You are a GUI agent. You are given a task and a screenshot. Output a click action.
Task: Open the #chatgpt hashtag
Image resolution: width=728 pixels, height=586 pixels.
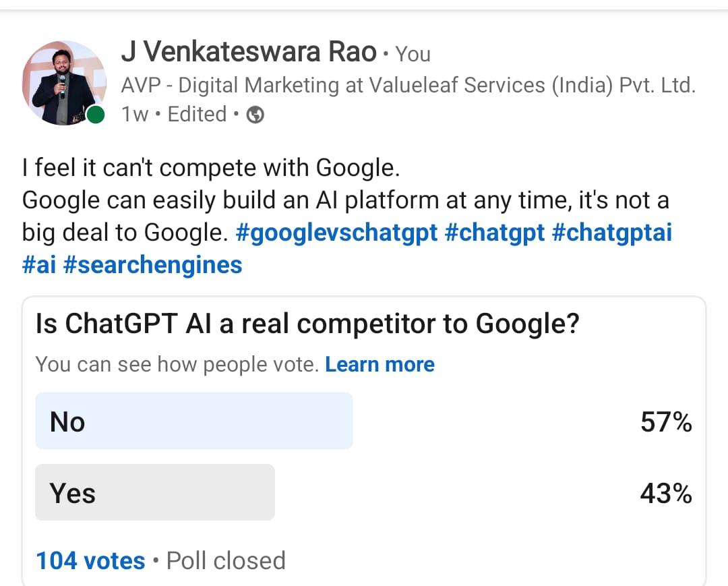494,233
